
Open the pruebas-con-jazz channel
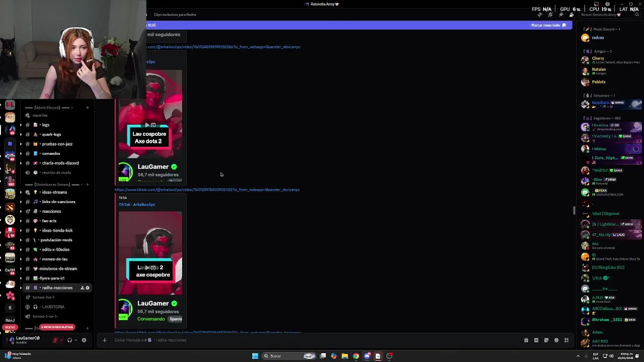point(57,144)
